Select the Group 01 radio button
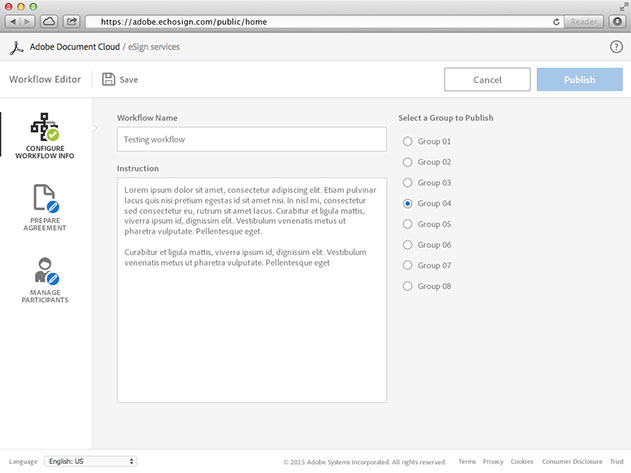 [x=407, y=141]
